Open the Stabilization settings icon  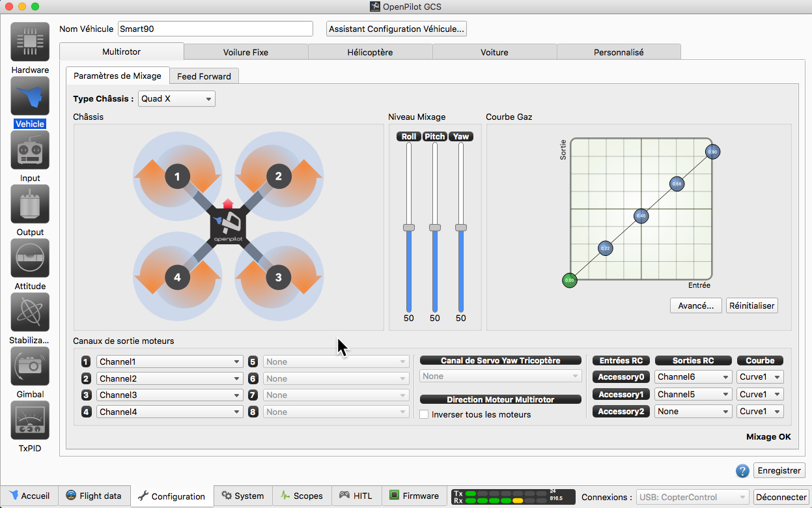(30, 313)
